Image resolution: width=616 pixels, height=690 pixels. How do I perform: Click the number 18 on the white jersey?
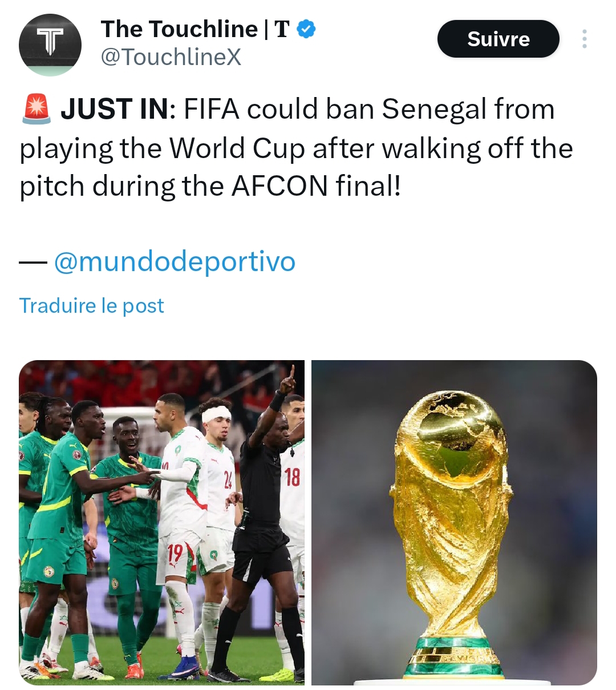(x=292, y=477)
